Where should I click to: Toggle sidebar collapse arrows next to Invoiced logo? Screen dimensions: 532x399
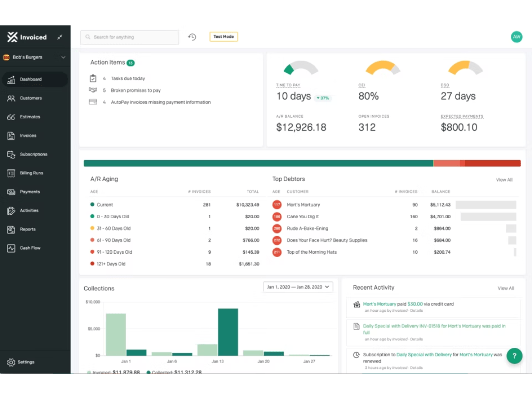(x=60, y=36)
